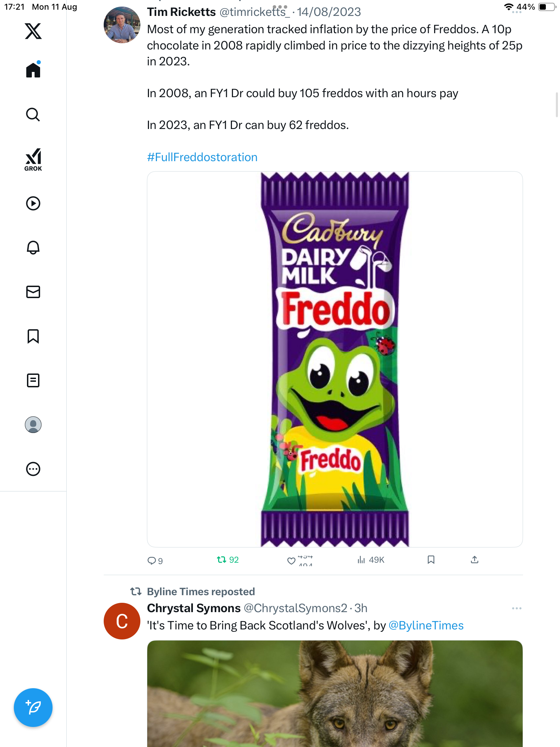This screenshot has height=747, width=560.
Task: Open the sidebar video play icon
Action: click(33, 203)
